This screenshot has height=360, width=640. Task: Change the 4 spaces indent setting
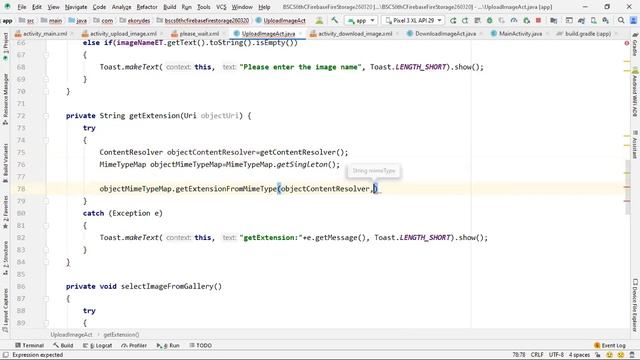point(579,355)
